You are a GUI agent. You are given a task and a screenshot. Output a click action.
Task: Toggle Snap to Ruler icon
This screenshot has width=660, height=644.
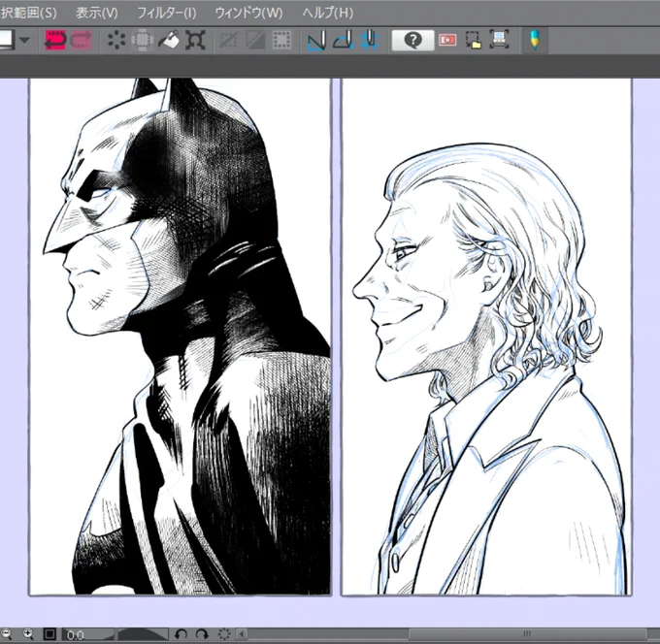(x=317, y=41)
